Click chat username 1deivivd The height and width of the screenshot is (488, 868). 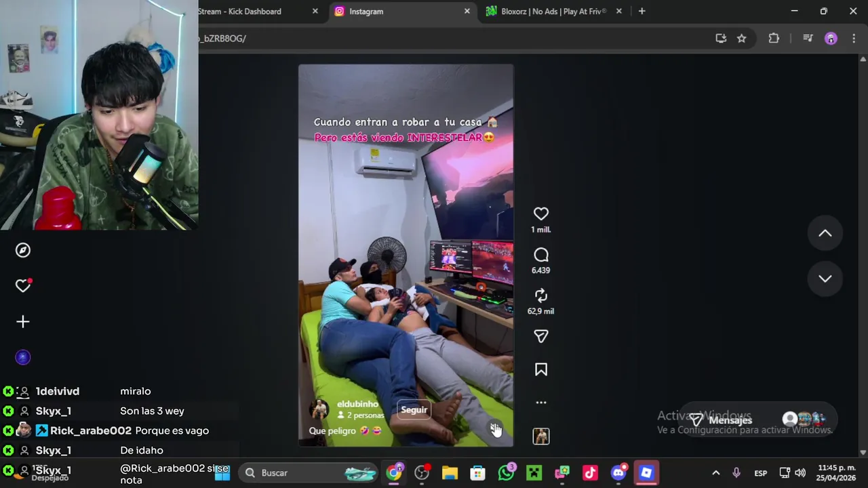(x=58, y=391)
